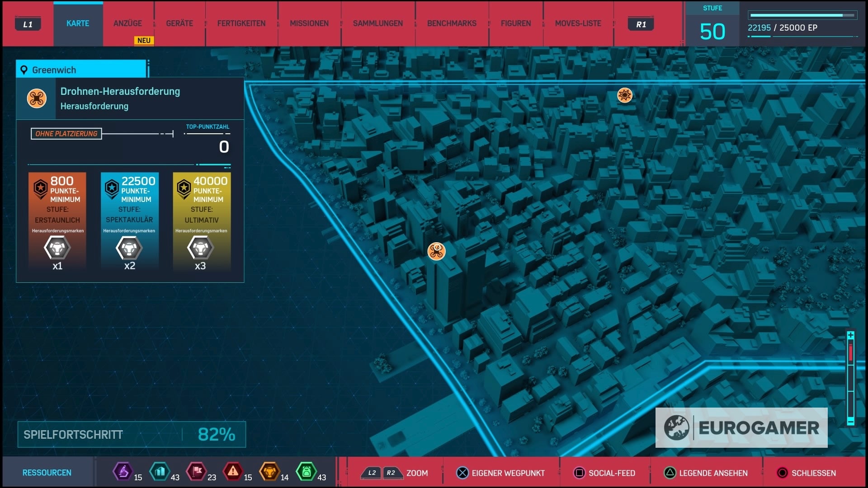Screen dimensions: 868x488
Task: Click the Spektakulär tier reward card
Action: click(130, 221)
